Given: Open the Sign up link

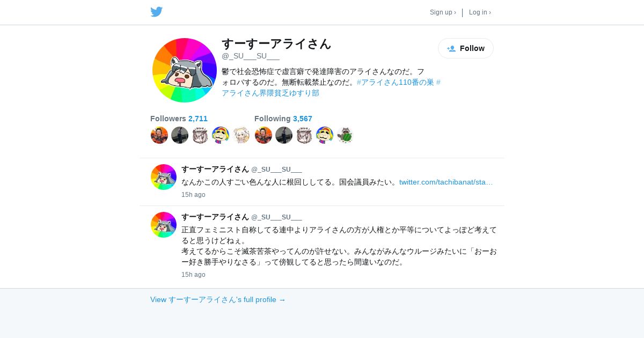Looking at the screenshot, I should (x=443, y=12).
